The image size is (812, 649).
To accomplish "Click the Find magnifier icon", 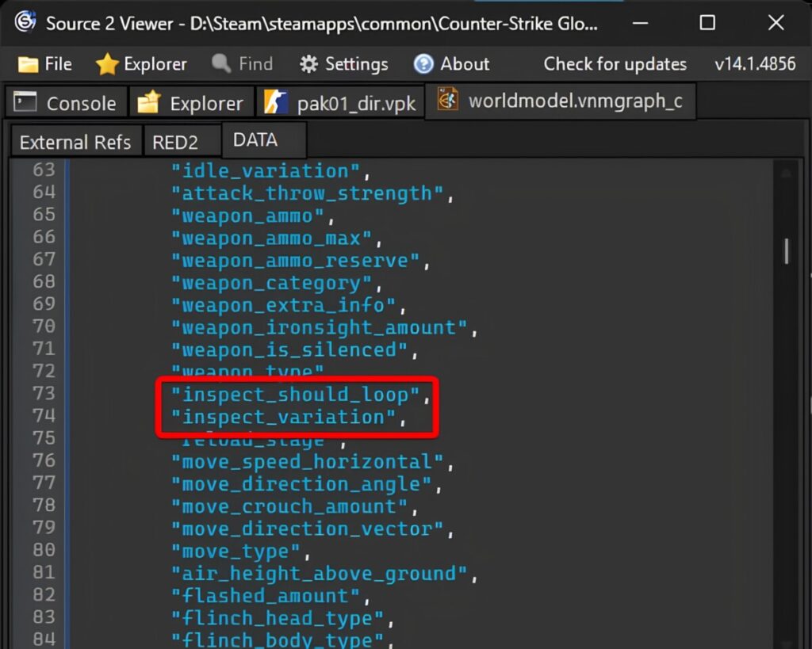I will (x=221, y=64).
